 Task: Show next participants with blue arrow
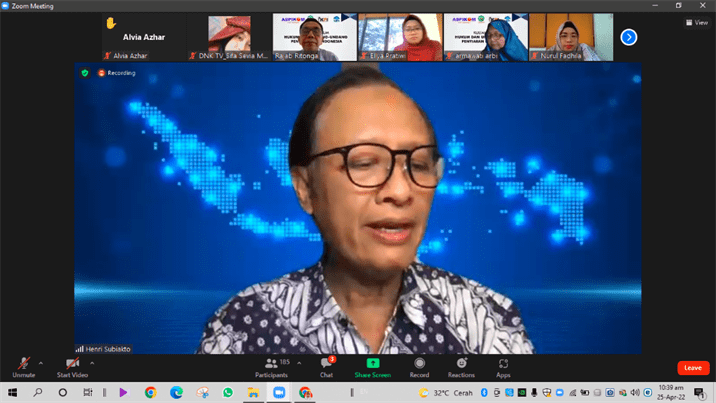click(629, 37)
